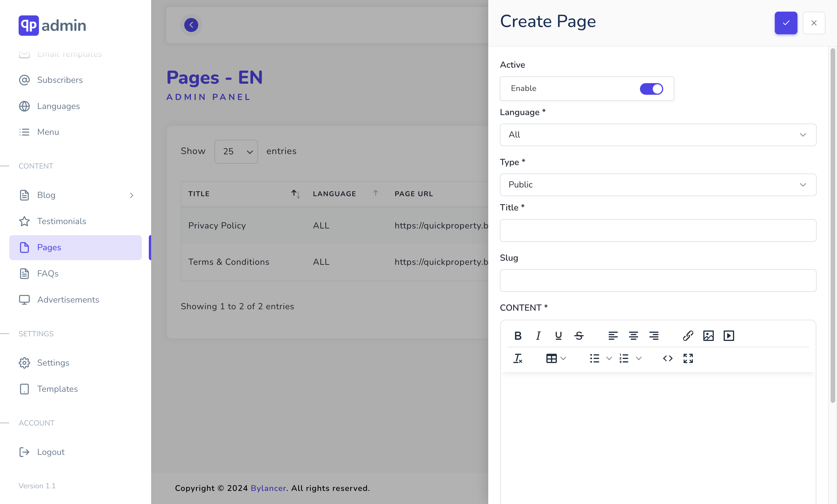Click the Privacy Policy page URL
Screen dimensions: 837x504
(x=441, y=226)
